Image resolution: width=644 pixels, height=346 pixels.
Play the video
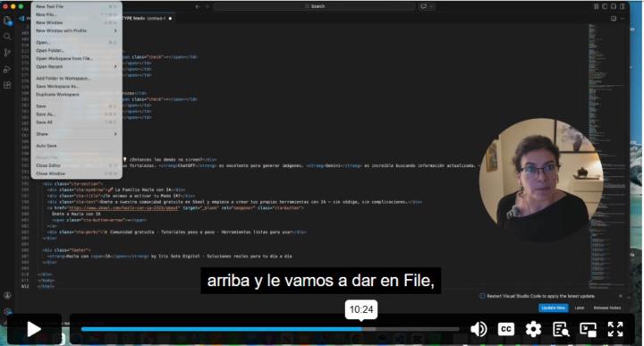coord(34,329)
